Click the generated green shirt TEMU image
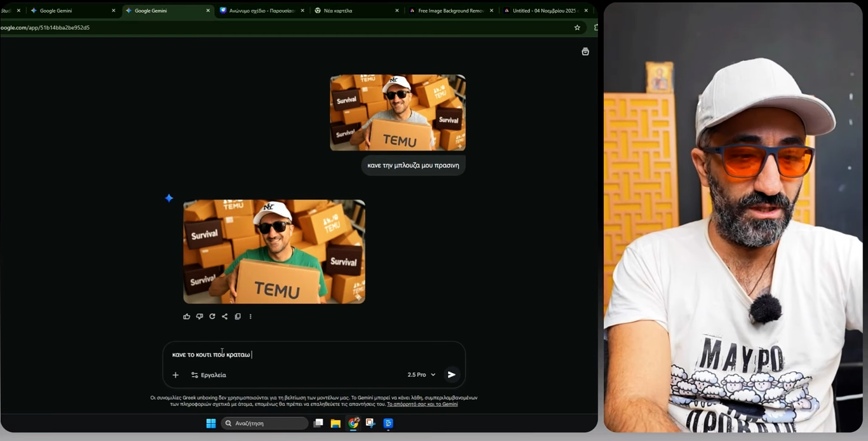868x441 pixels. click(x=274, y=252)
